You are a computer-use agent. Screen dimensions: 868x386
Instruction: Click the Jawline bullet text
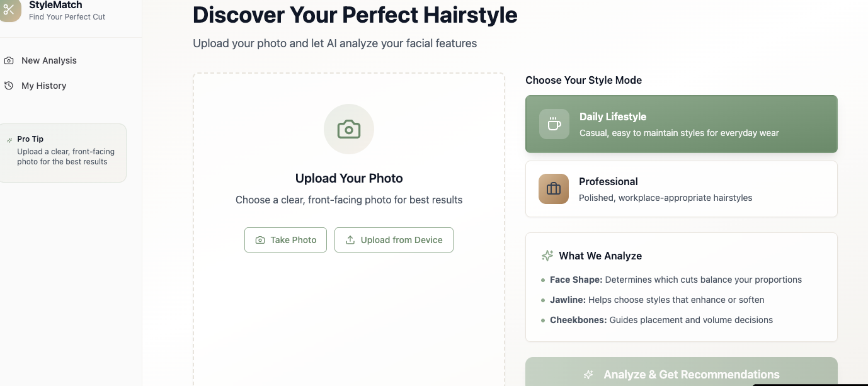(657, 300)
